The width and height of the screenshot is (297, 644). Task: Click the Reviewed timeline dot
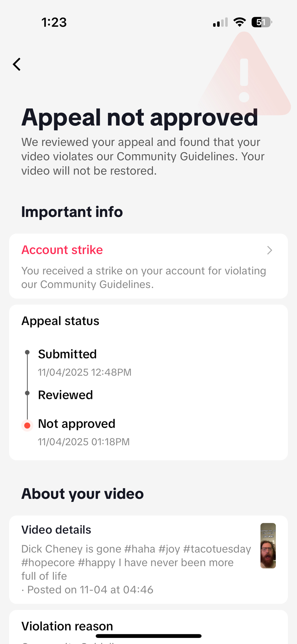click(27, 393)
